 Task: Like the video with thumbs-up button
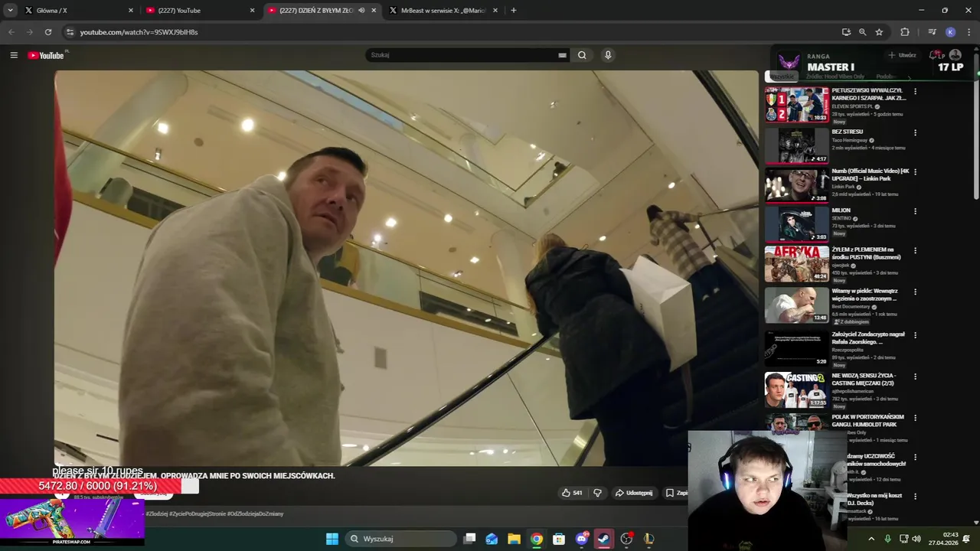coord(572,493)
